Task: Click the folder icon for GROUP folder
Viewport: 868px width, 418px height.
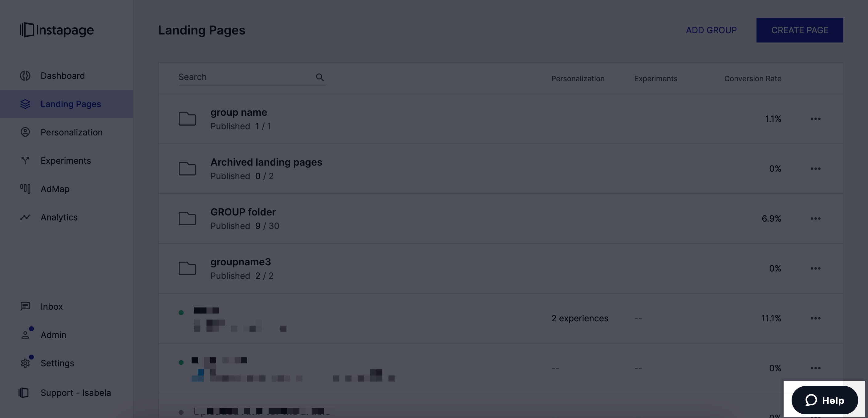Action: tap(187, 219)
